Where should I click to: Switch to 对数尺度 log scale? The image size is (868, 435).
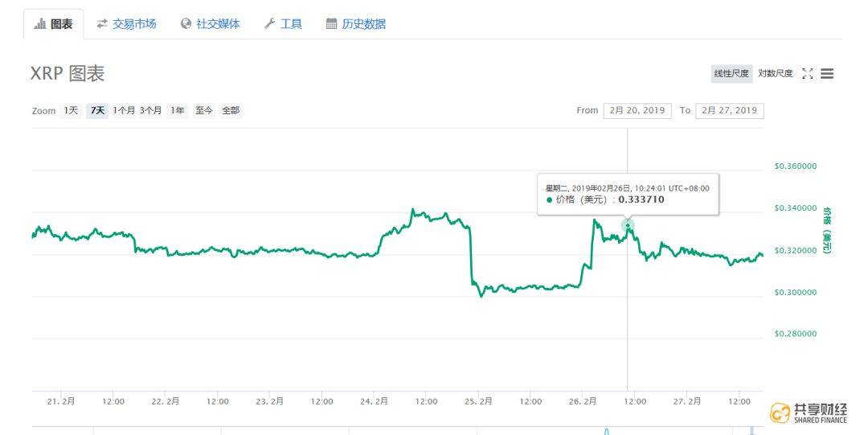coord(776,74)
